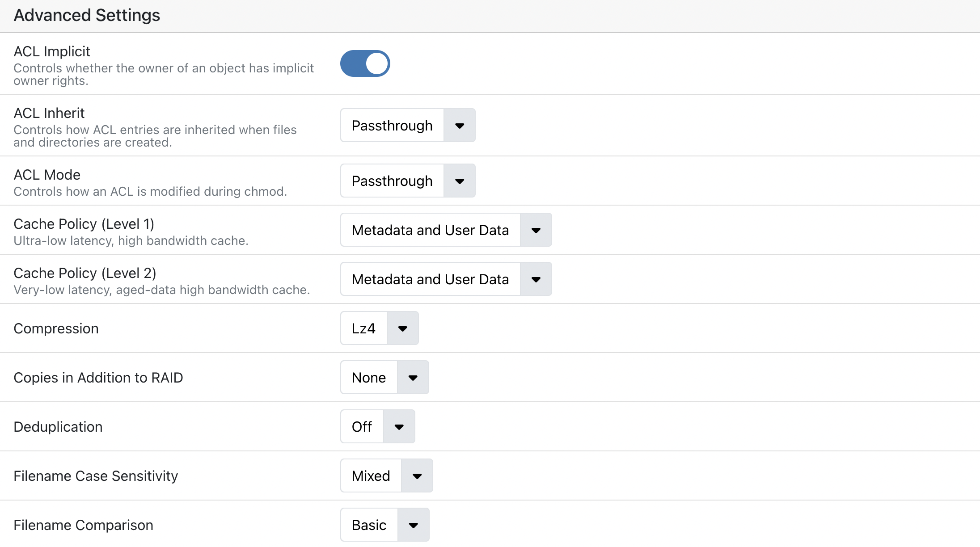Select ACL Mode Passthrough field
Screen dimensions: 980x547
pyautogui.click(x=392, y=181)
